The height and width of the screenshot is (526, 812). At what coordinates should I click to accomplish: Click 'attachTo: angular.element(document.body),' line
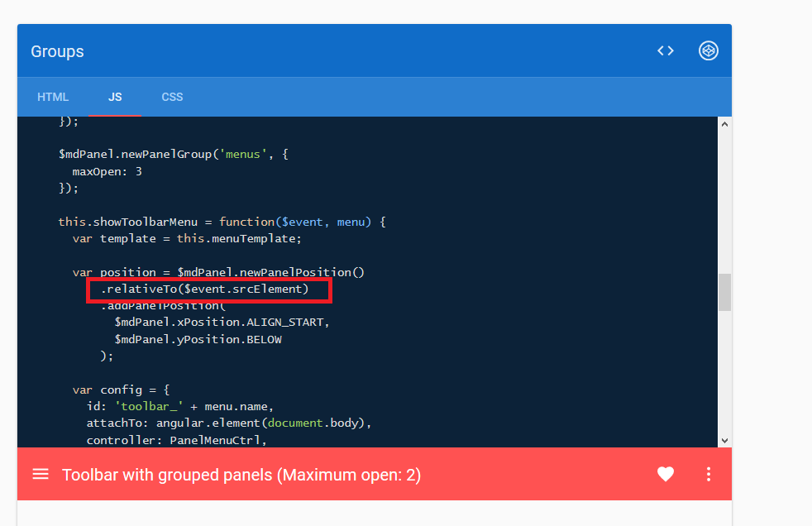pyautogui.click(x=229, y=423)
